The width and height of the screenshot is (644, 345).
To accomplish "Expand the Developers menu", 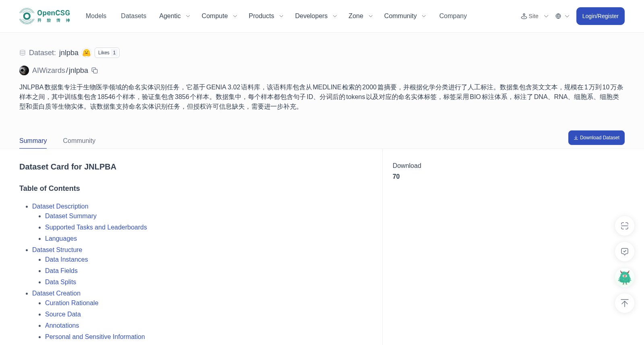I will 316,16.
